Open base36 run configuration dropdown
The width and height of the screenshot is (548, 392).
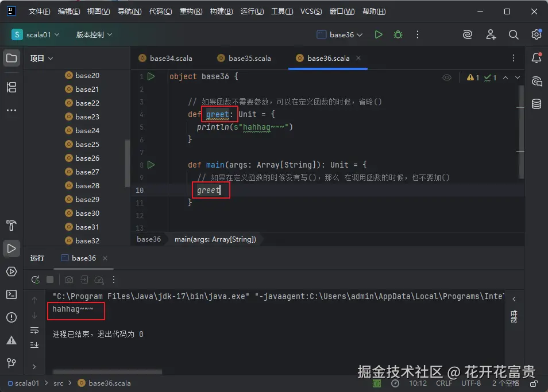pyautogui.click(x=339, y=34)
